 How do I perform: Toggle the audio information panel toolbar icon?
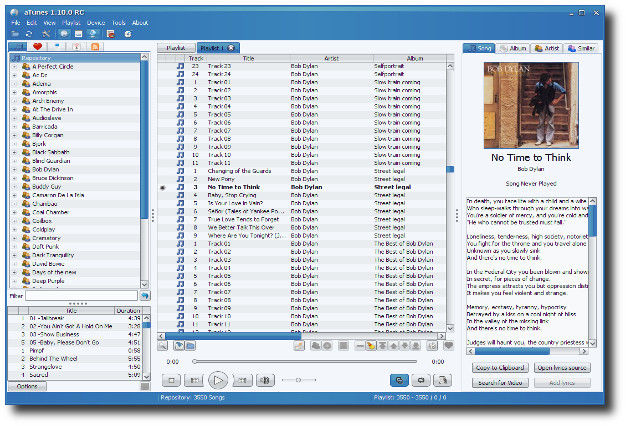tap(93, 34)
